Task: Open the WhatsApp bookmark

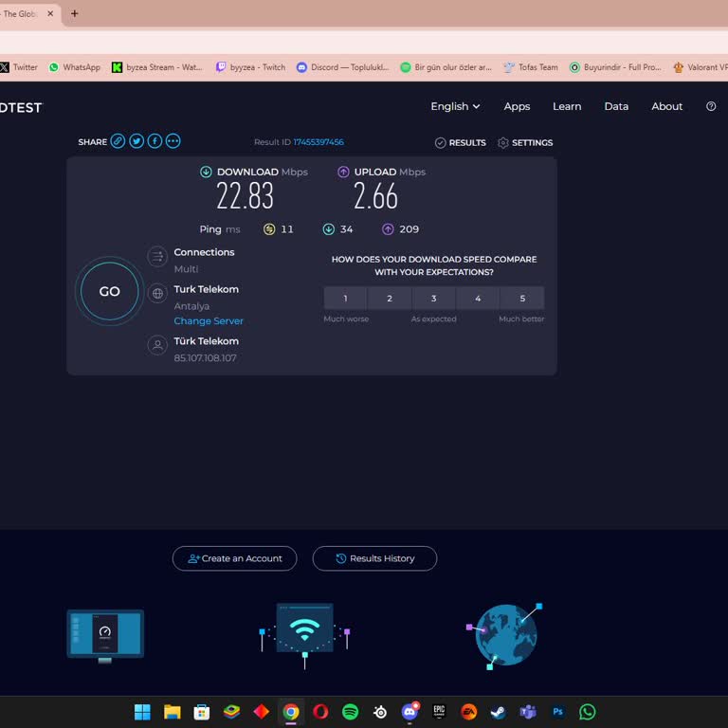Action: click(x=75, y=67)
